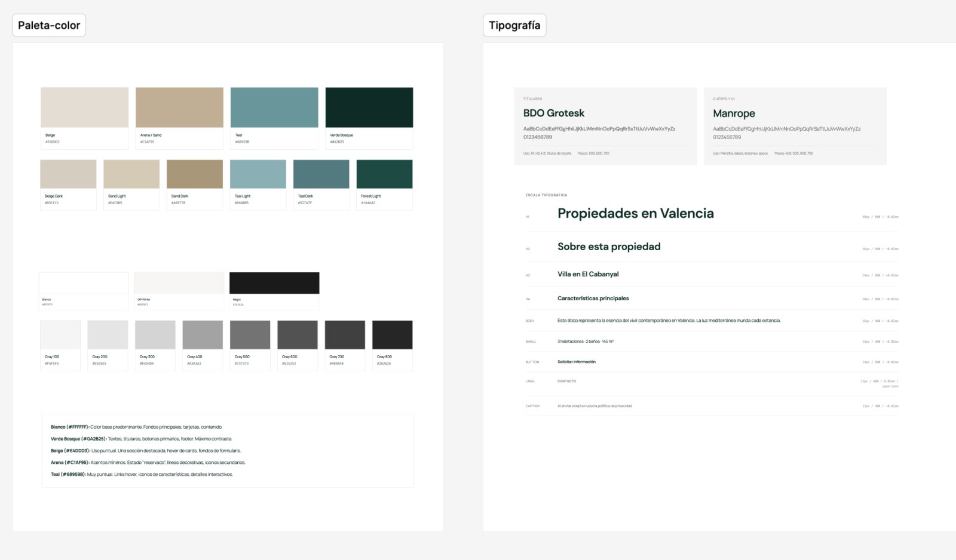Choose the Gray 800 swatch
956x560 pixels.
point(393,335)
